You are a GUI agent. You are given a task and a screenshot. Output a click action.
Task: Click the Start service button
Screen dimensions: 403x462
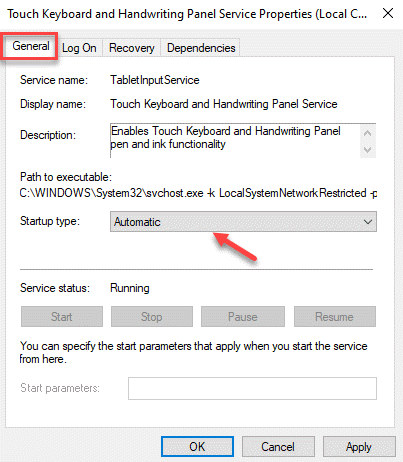coord(62,317)
